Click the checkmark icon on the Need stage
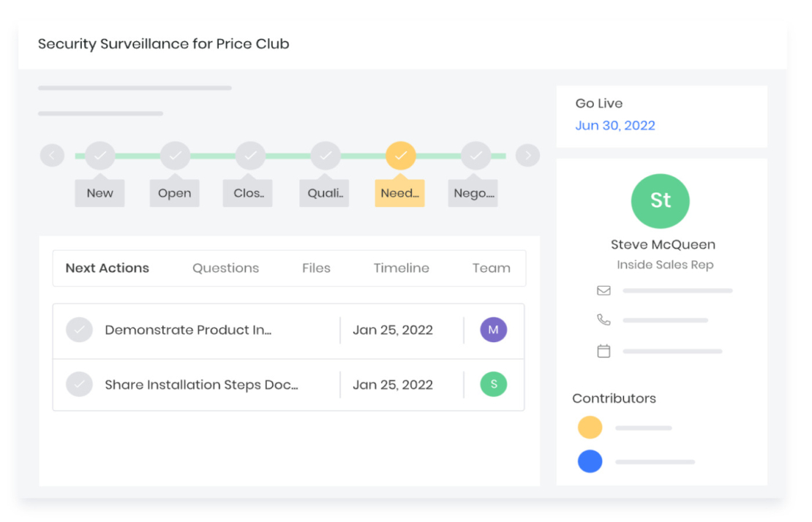This screenshot has width=812, height=522. [x=401, y=155]
